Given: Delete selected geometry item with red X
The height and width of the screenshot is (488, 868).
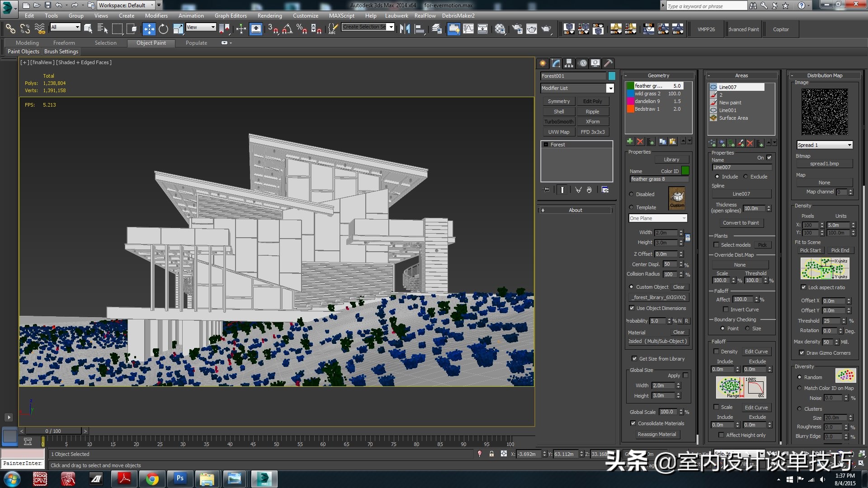Looking at the screenshot, I should tap(640, 142).
